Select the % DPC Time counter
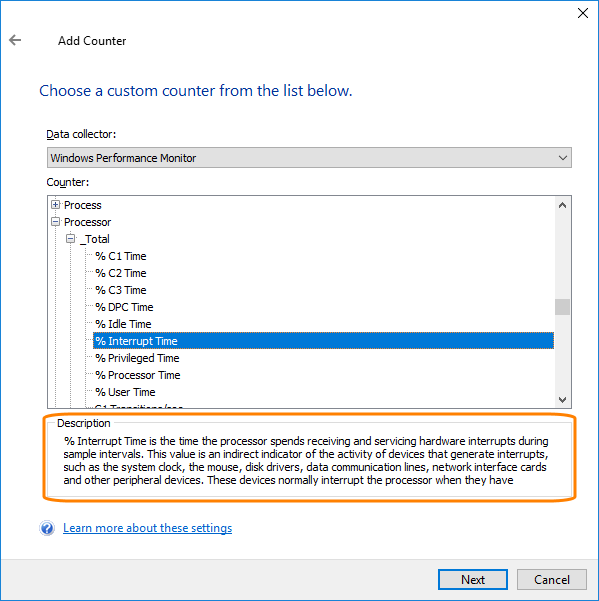599x601 pixels. [124, 307]
